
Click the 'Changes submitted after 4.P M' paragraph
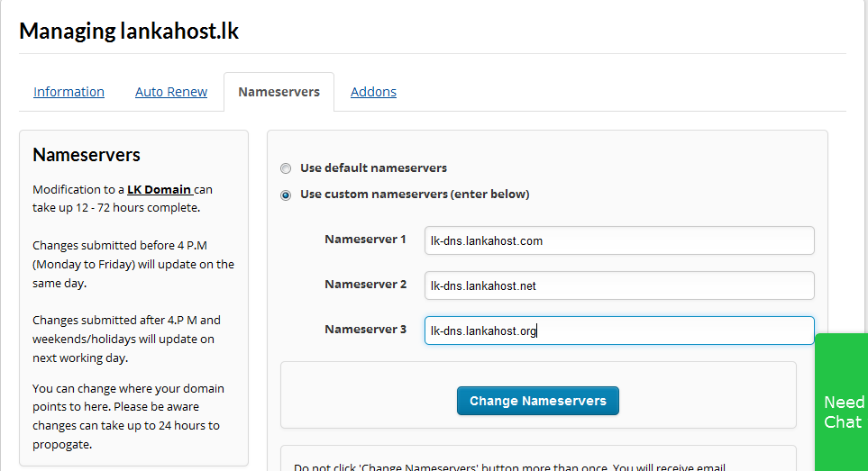[126, 339]
